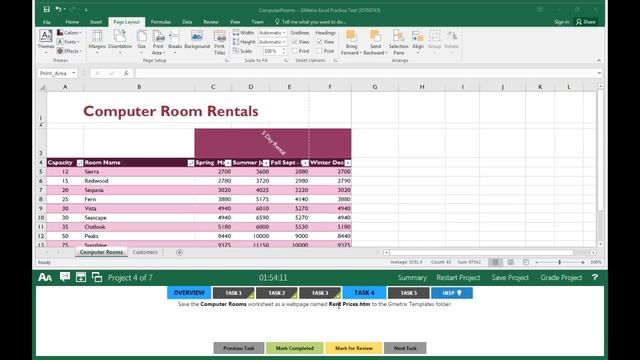Screen dimensions: 640x360
Task: Click the Mark for Review button
Action: pyautogui.click(x=353, y=348)
